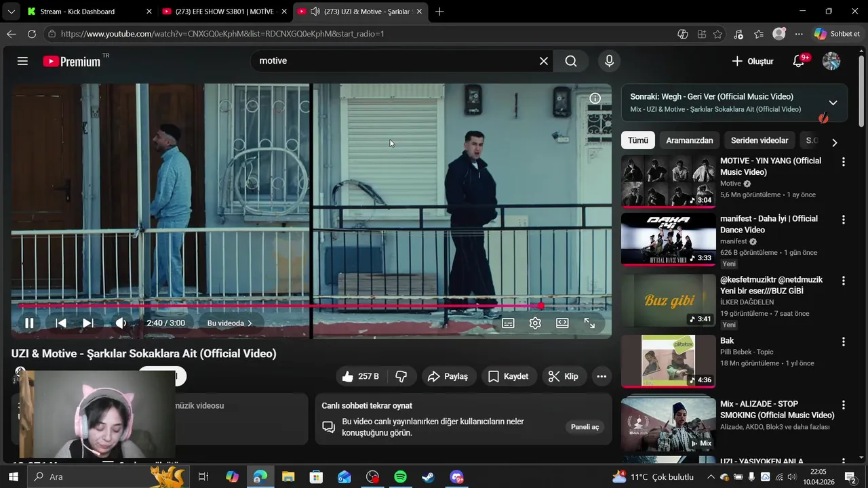Image resolution: width=868 pixels, height=488 pixels.
Task: Open Mix - ALIZADE - STOP SMOKING link
Action: (x=777, y=409)
